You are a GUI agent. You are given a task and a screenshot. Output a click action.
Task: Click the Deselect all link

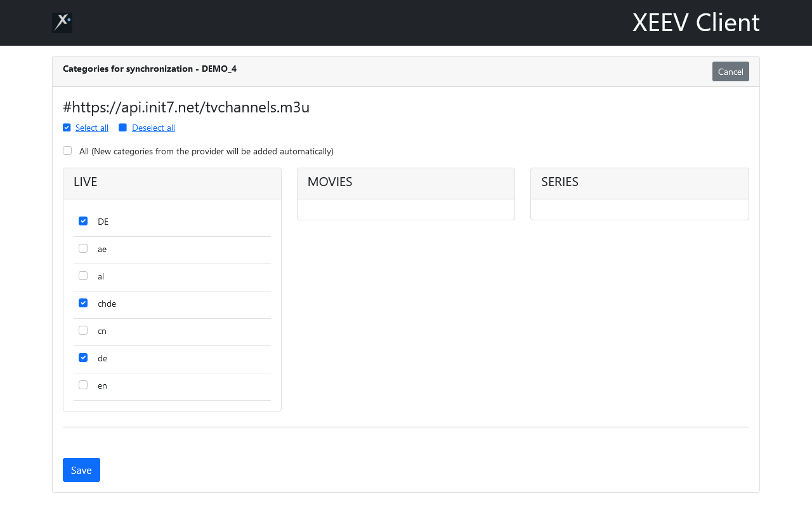point(154,128)
